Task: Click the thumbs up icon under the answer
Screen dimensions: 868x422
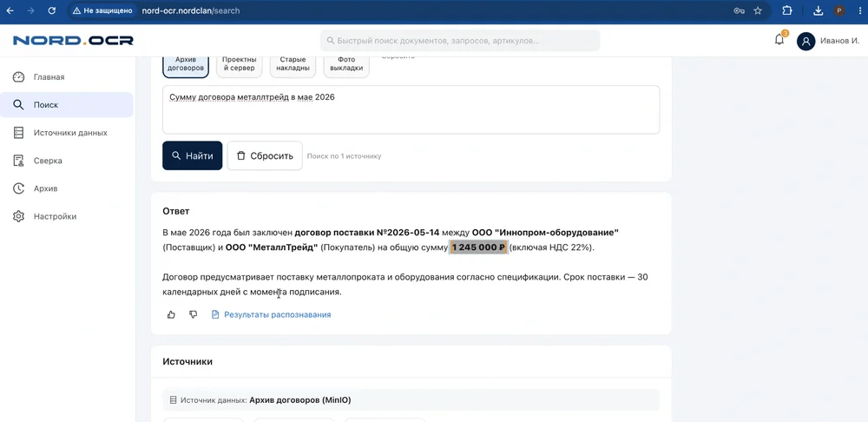Action: 171,314
